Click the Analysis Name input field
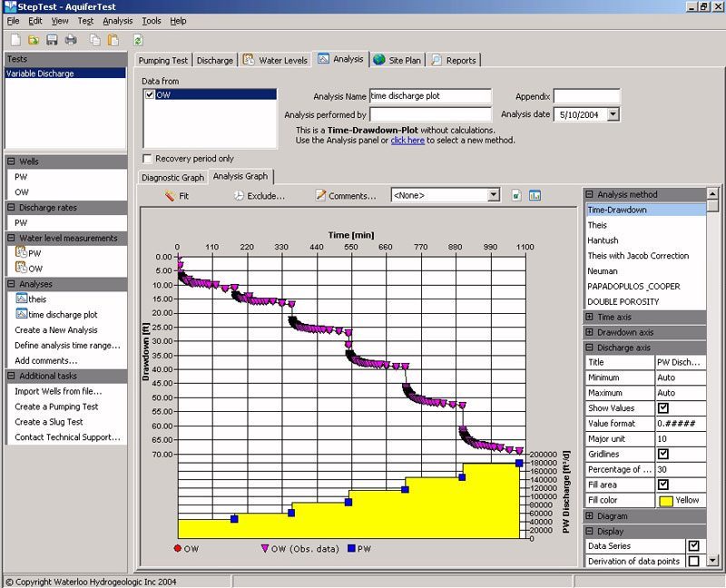 click(x=430, y=96)
